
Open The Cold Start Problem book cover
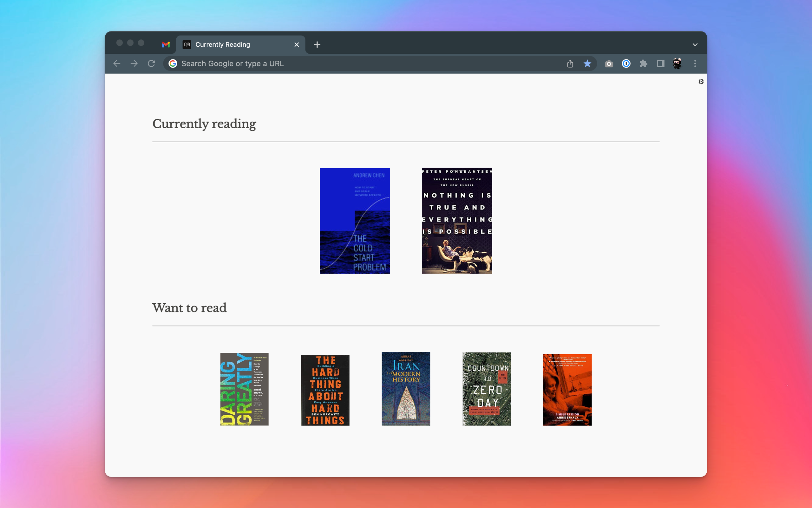pyautogui.click(x=355, y=221)
